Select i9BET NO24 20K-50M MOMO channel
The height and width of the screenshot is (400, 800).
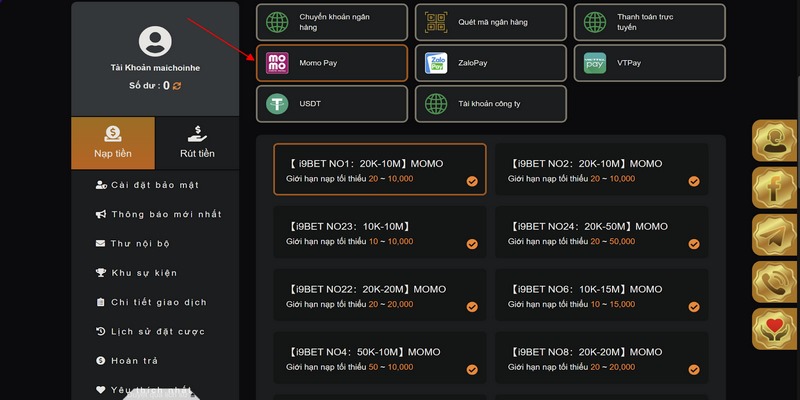(x=602, y=232)
